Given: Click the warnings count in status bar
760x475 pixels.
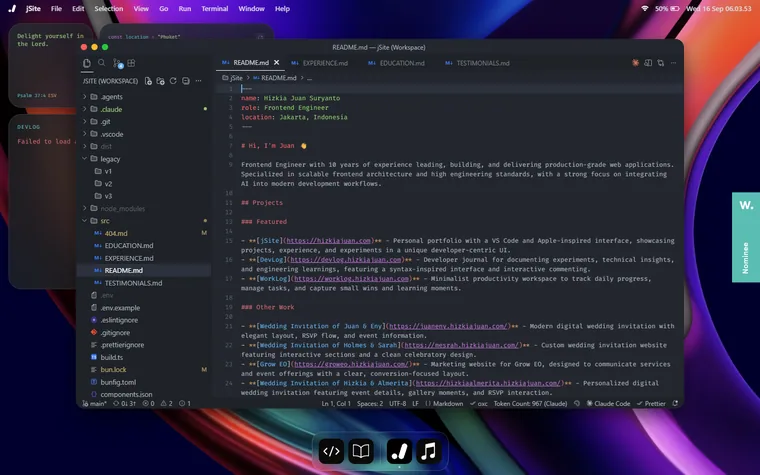Looking at the screenshot, I should (166, 403).
